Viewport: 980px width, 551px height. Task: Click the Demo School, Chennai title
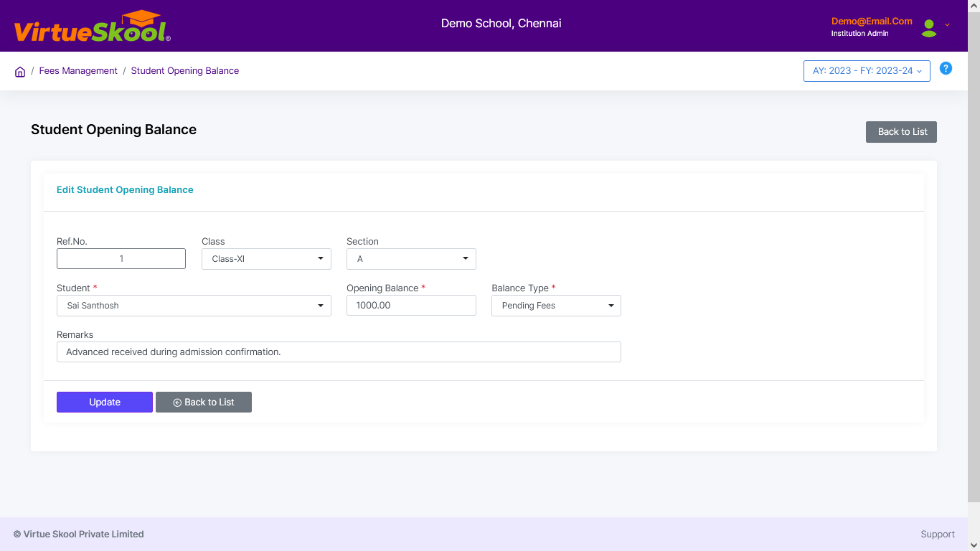pyautogui.click(x=501, y=24)
